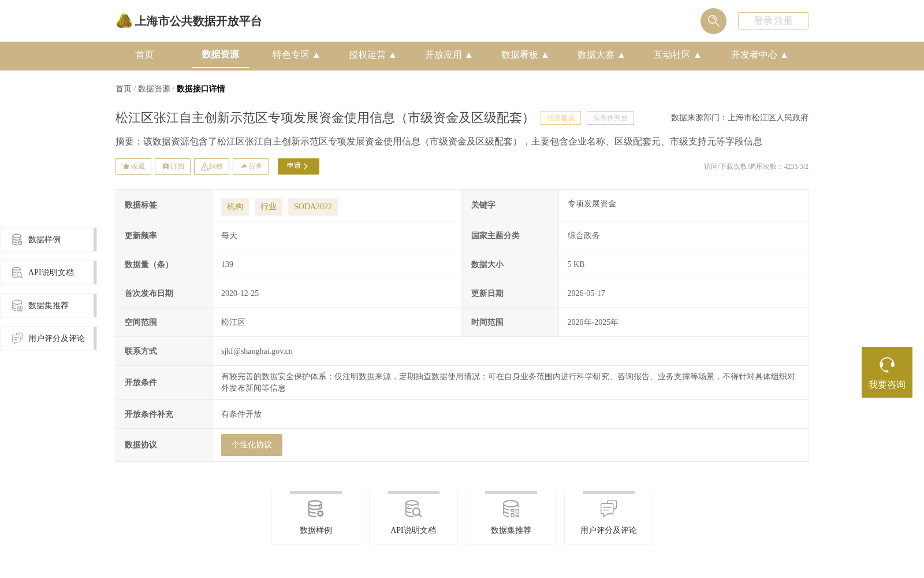Viewport: 924px width, 578px height.
Task: Click breadcrumb link 首页
Action: pyautogui.click(x=124, y=89)
